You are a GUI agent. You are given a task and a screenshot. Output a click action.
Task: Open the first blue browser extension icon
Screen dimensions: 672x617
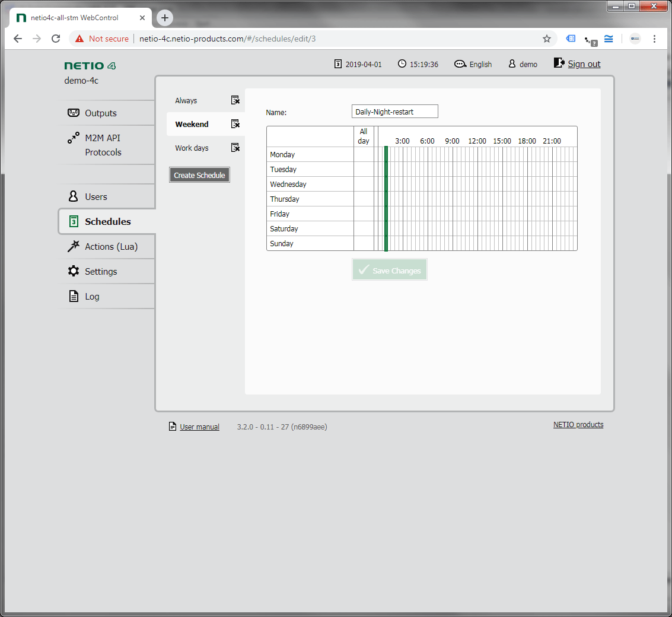[571, 39]
